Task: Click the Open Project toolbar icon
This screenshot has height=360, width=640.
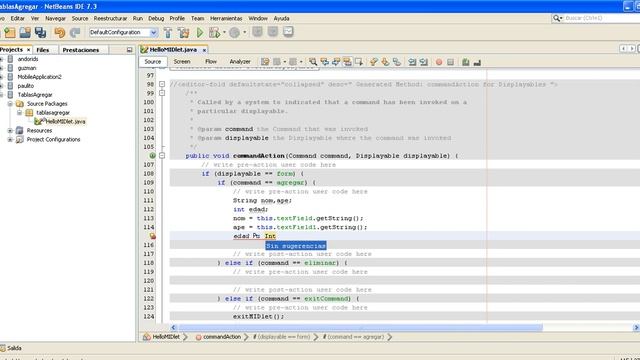Action: [25, 32]
